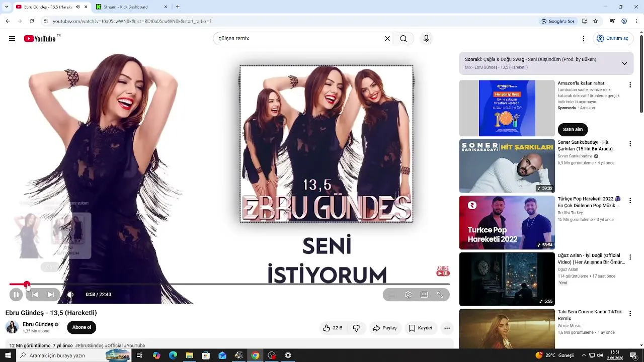644x362 pixels.
Task: Play the Türkçe Pop Hareketli 2022 thumbnail
Action: (x=507, y=223)
